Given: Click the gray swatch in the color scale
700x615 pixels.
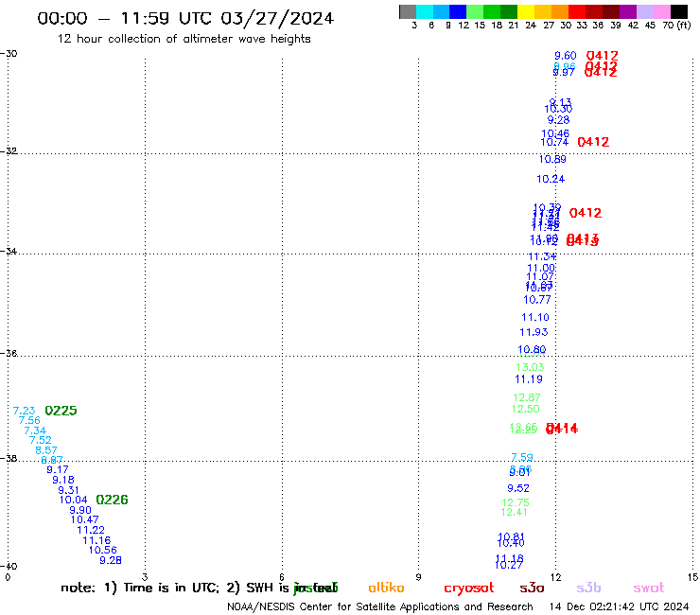Looking at the screenshot, I should [408, 11].
